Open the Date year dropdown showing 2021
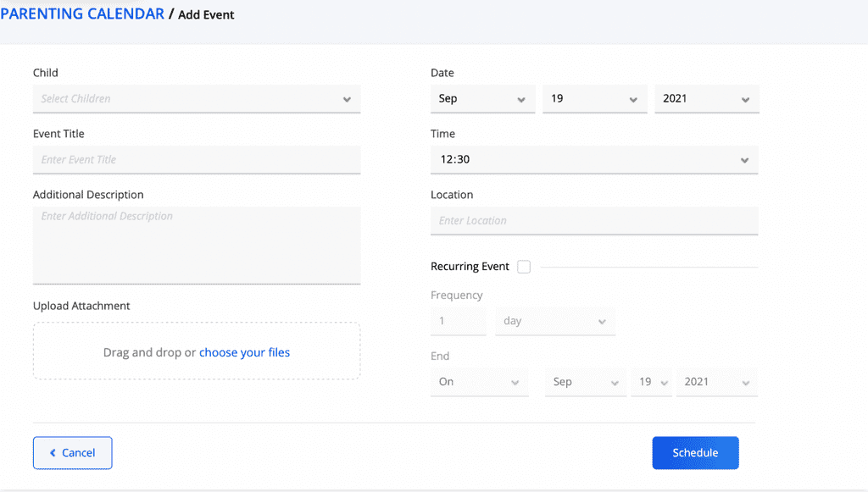The width and height of the screenshot is (868, 492). [706, 99]
